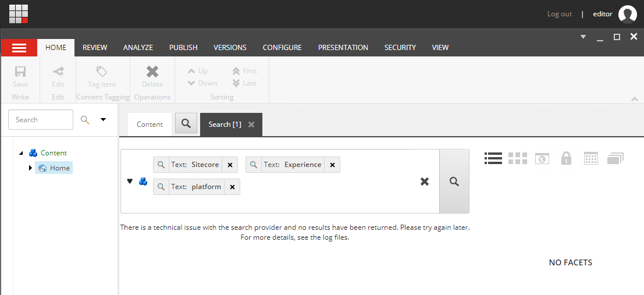Select the Content editor tab

pos(150,125)
